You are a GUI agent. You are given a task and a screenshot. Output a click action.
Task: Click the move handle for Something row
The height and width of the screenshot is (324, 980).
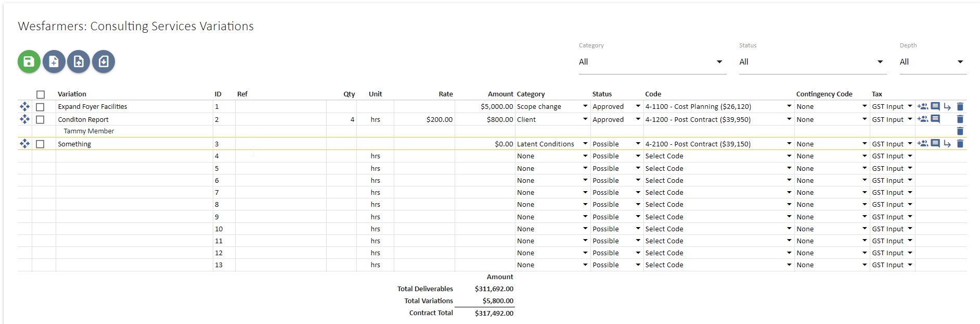24,144
